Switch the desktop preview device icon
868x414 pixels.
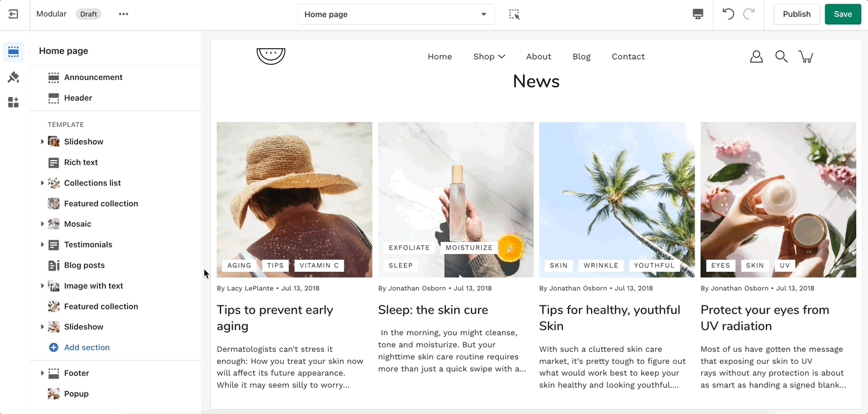point(698,14)
